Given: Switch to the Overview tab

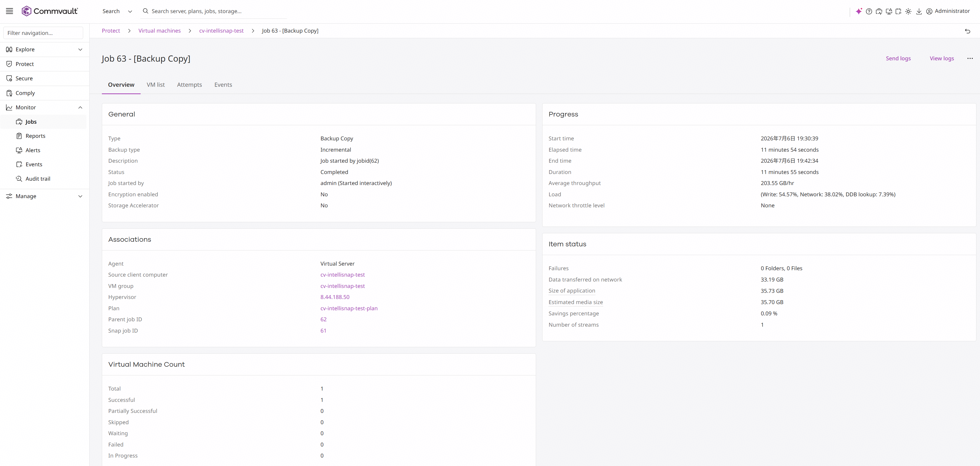Looking at the screenshot, I should point(121,85).
